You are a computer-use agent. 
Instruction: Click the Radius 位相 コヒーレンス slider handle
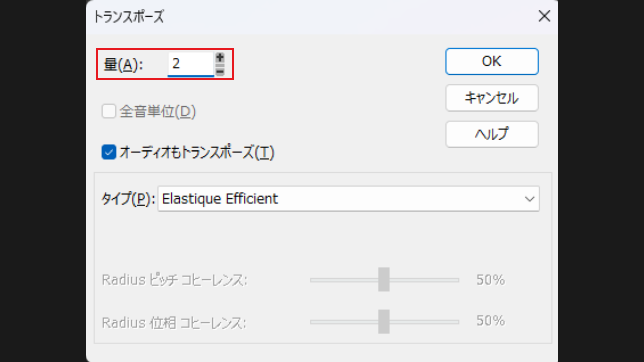(x=384, y=322)
